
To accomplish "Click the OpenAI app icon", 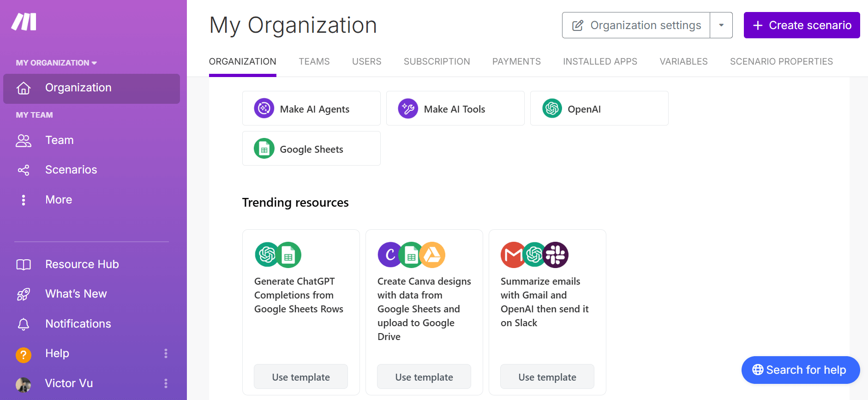I will pos(552,108).
